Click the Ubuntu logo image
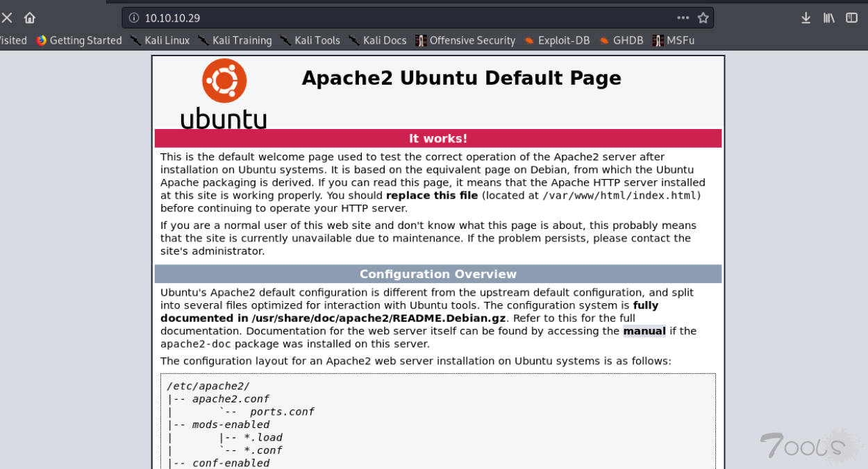The width and height of the screenshot is (868, 469). click(224, 94)
